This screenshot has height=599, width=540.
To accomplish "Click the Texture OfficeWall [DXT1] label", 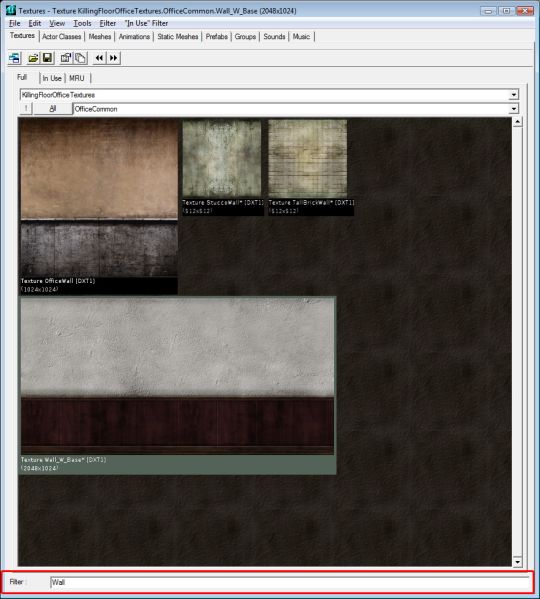I will (x=58, y=281).
